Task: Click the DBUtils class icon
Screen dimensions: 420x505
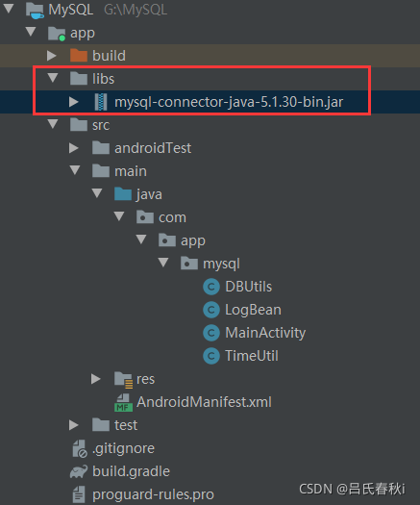Action: point(211,287)
